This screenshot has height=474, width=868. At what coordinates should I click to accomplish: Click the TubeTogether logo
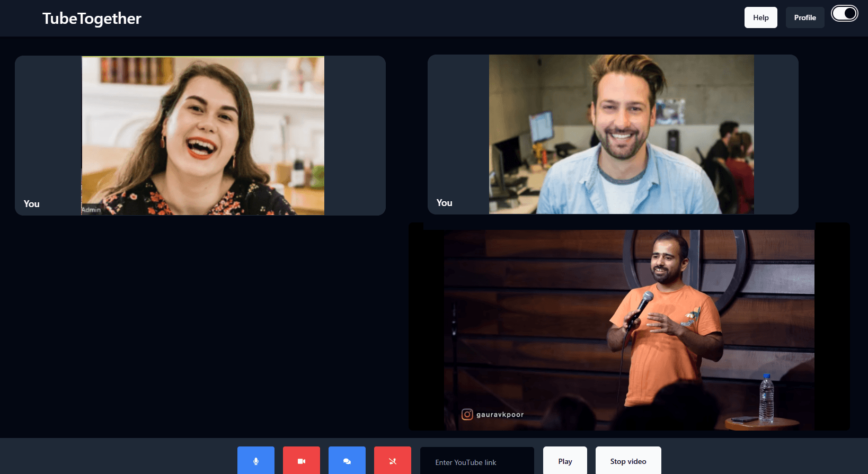92,19
